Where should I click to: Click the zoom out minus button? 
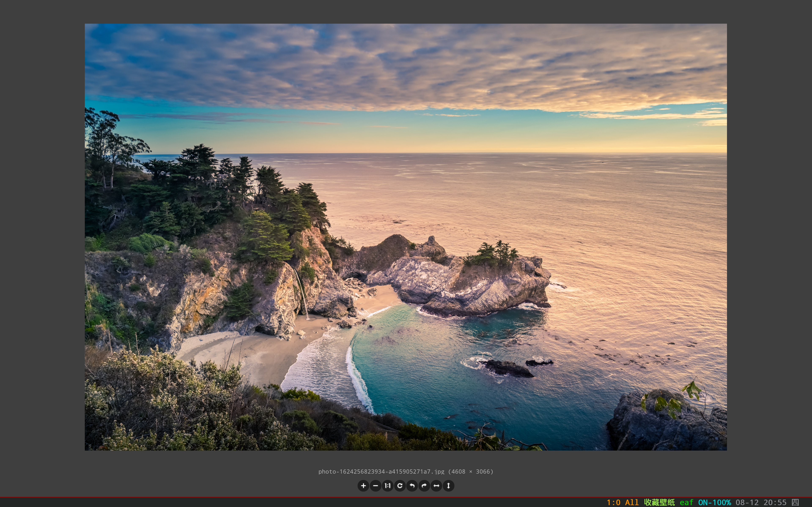376,485
